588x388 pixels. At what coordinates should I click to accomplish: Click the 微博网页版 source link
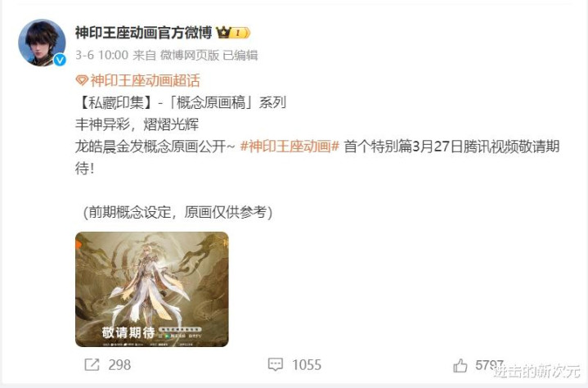[190, 55]
